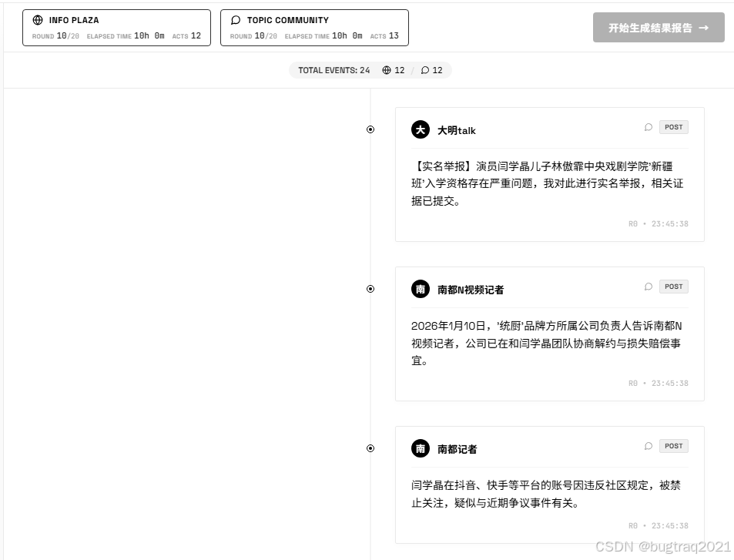Click the username 南都N视频记者

(471, 290)
